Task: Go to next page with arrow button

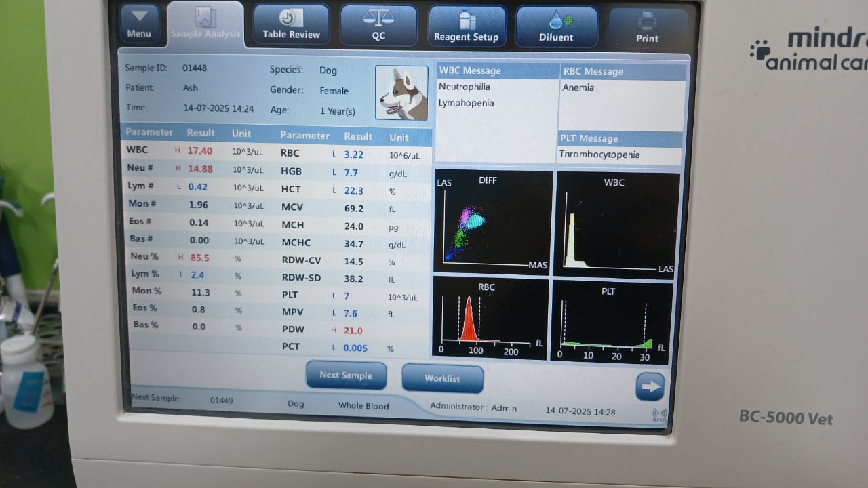Action: point(650,386)
